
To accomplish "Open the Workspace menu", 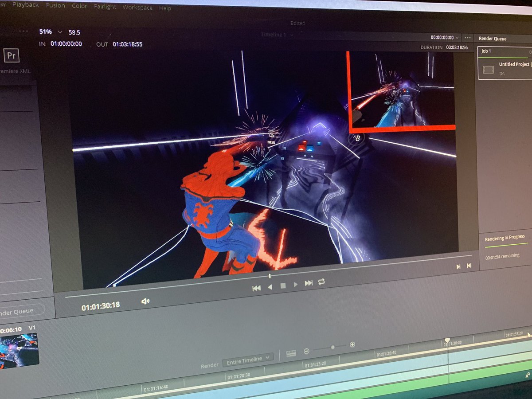I will tap(137, 8).
